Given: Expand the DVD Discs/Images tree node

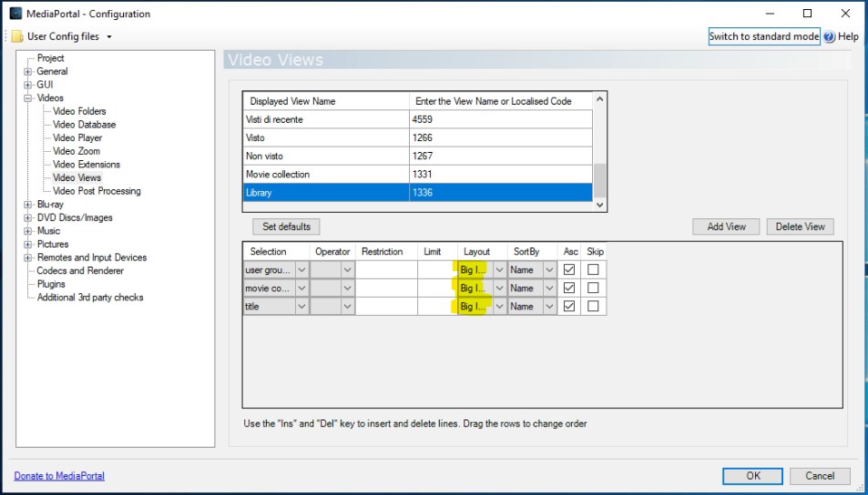Looking at the screenshot, I should [27, 217].
